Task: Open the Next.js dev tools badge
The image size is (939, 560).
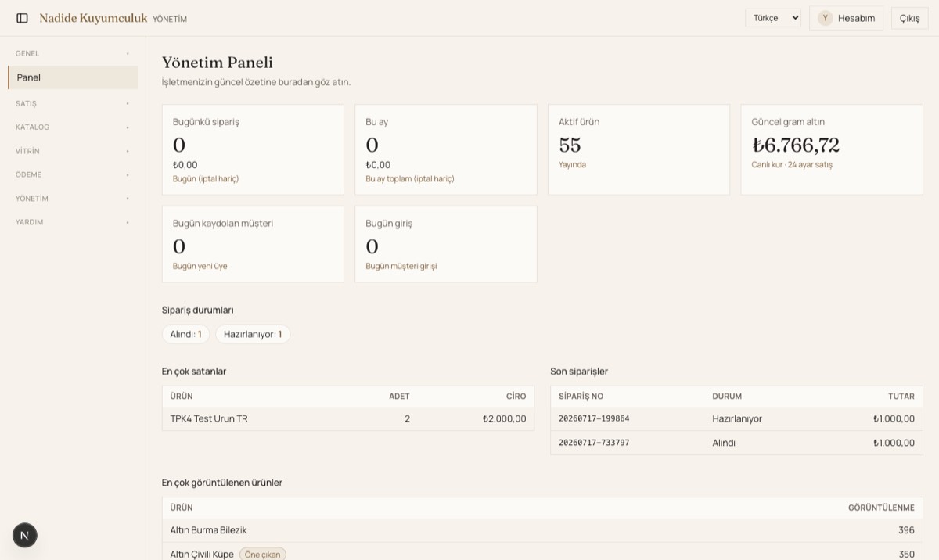Action: (x=25, y=536)
